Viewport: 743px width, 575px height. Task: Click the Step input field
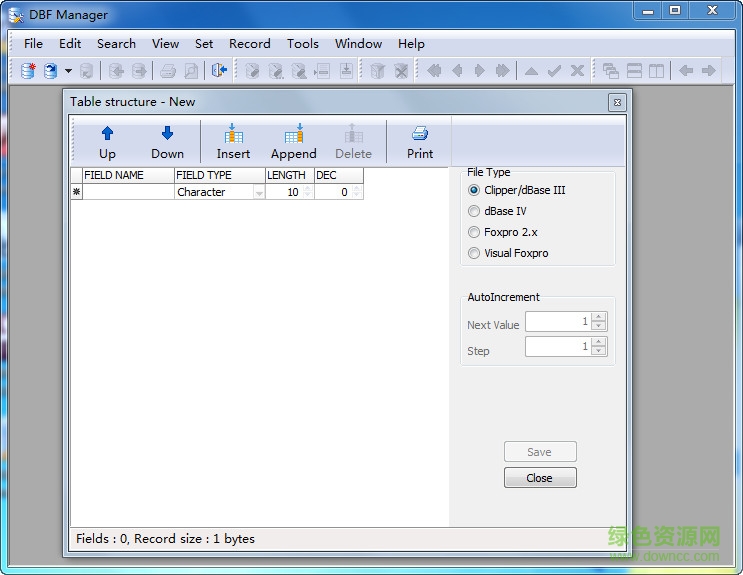pos(558,347)
